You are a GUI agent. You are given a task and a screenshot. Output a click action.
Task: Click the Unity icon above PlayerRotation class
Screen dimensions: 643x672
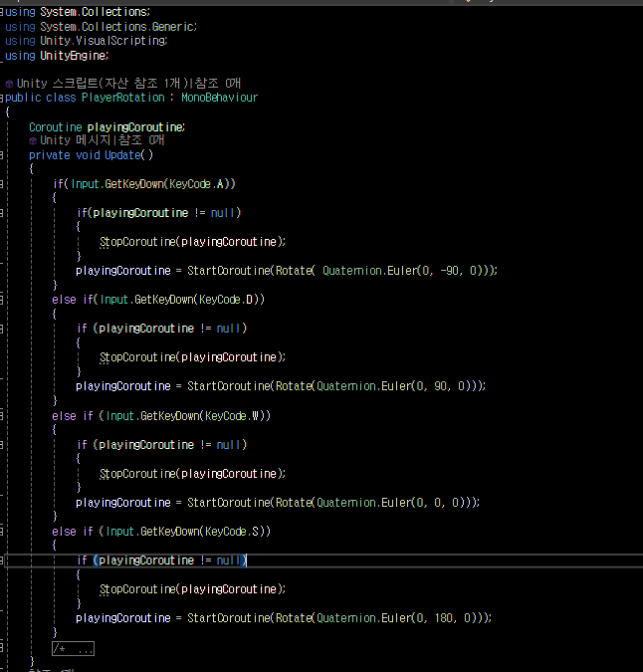(x=9, y=84)
